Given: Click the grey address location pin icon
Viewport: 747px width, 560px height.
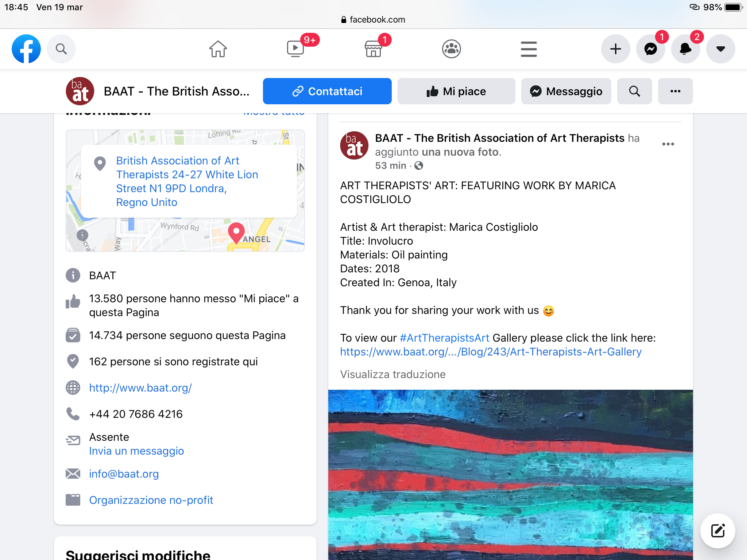Looking at the screenshot, I should [100, 164].
